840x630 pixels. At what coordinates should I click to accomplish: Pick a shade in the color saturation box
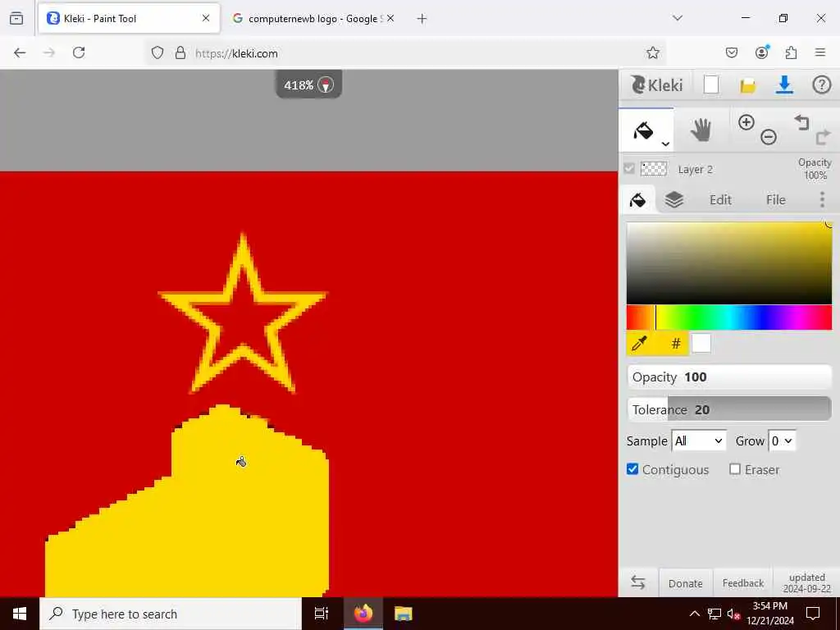click(x=729, y=263)
